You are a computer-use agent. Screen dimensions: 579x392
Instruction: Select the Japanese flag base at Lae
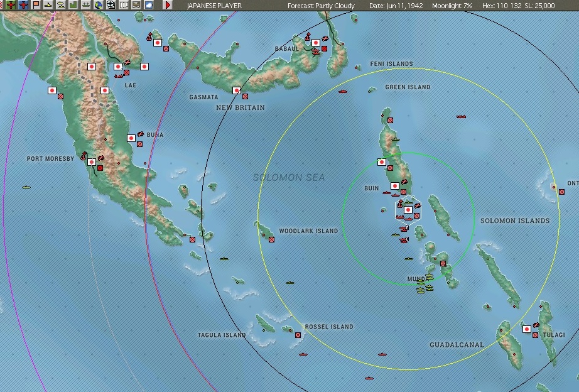(118, 67)
